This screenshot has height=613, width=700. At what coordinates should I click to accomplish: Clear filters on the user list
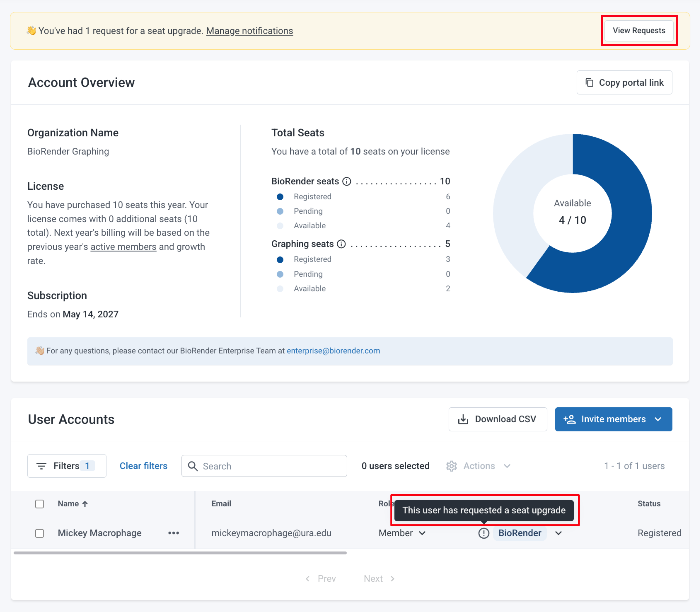144,466
